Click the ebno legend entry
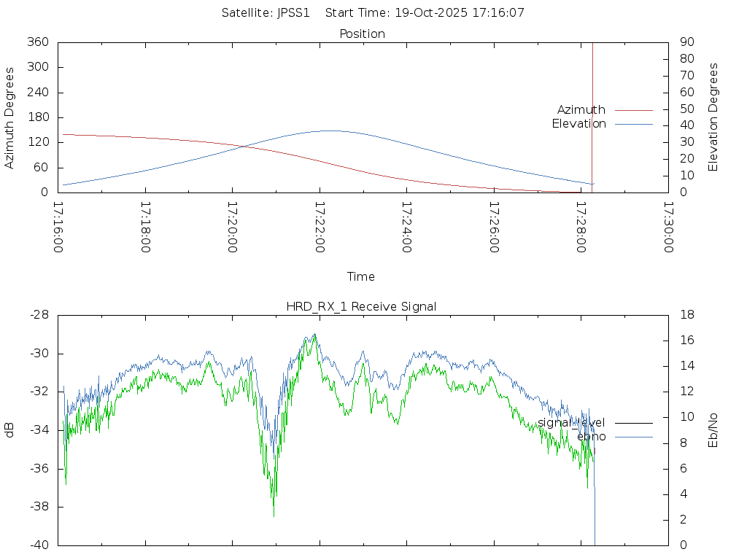 pyautogui.click(x=591, y=437)
